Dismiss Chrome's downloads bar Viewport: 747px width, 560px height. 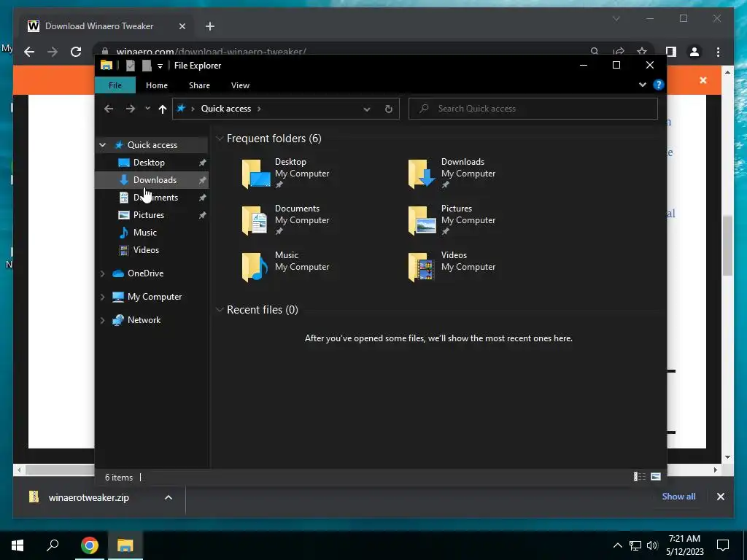pyautogui.click(x=720, y=497)
